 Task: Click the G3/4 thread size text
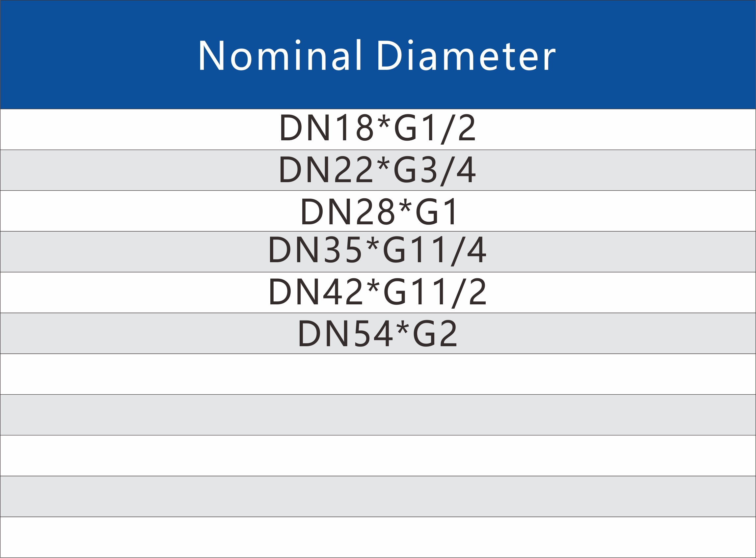(435, 170)
